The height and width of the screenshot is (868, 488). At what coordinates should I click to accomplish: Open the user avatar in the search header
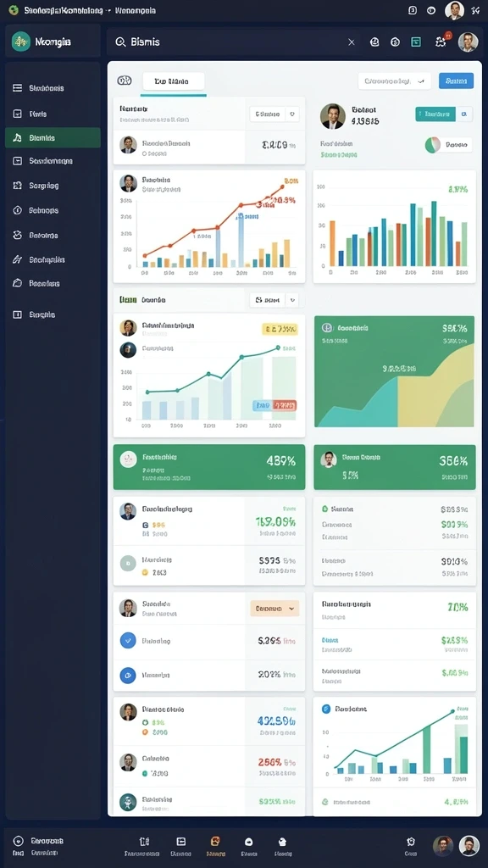click(468, 42)
